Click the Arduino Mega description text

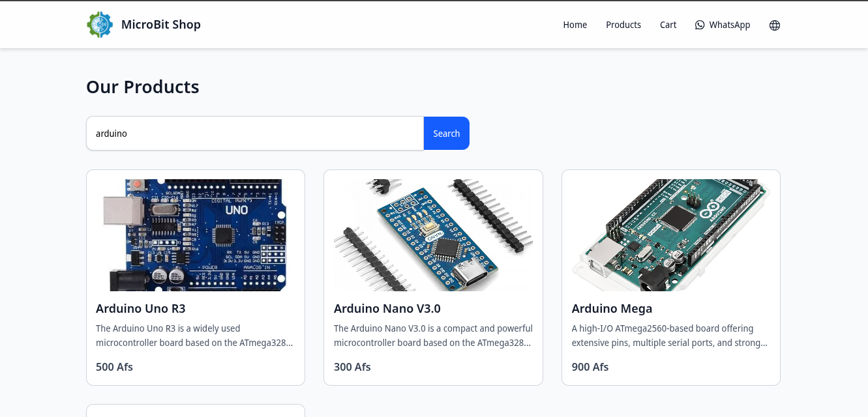[670, 336]
